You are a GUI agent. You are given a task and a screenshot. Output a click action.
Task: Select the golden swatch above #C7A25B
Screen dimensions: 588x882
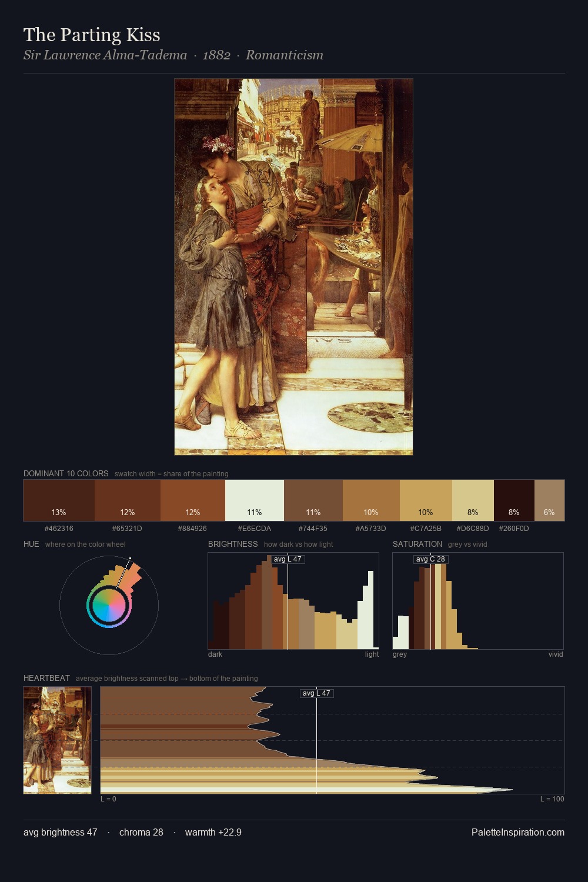426,500
